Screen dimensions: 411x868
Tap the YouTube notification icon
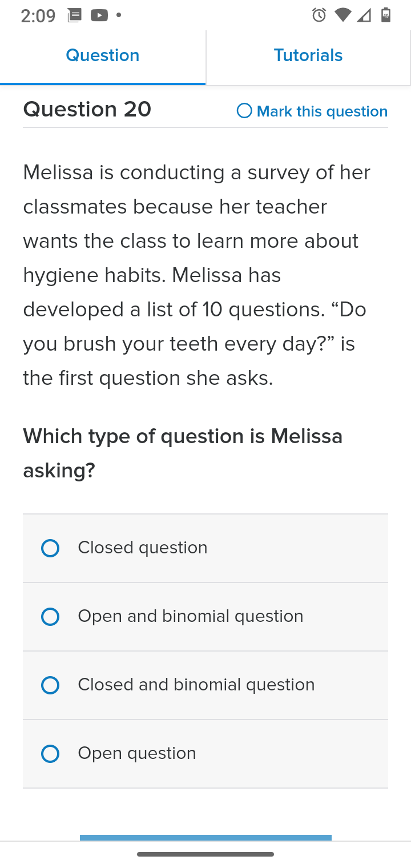(99, 15)
